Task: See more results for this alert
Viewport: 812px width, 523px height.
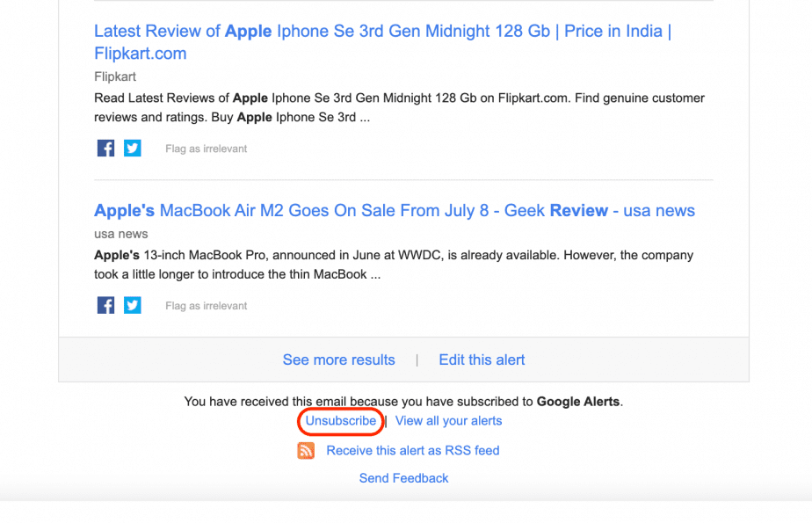Action: 338,360
